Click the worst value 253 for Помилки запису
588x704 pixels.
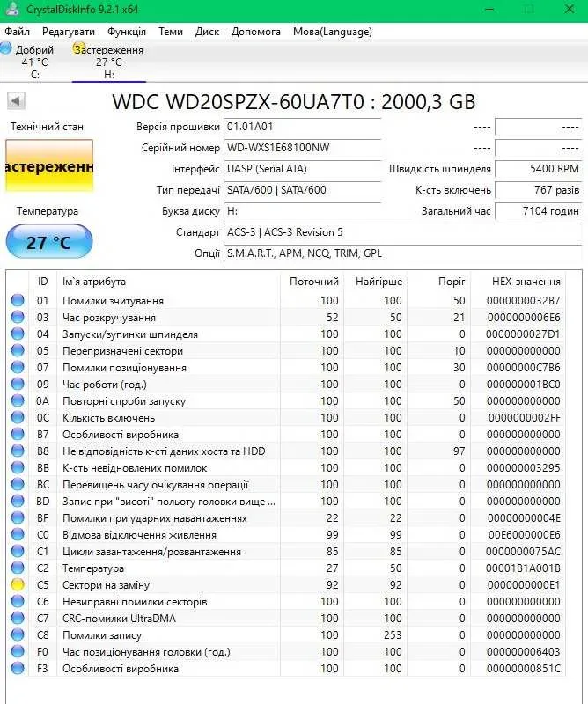pos(393,634)
